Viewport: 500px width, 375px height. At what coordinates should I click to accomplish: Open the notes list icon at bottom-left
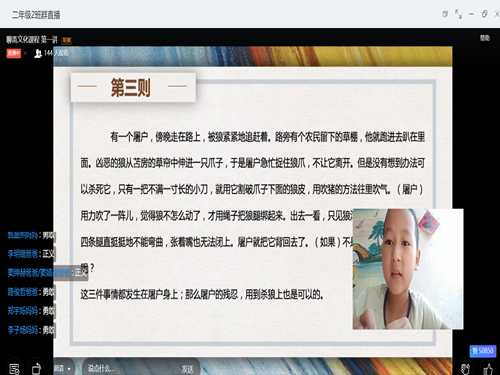pyautogui.click(x=14, y=369)
